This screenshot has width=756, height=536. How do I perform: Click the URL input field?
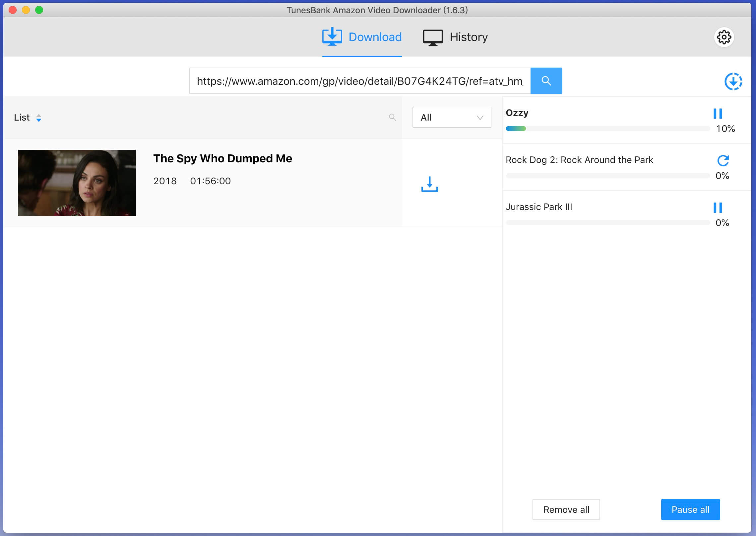pos(359,81)
